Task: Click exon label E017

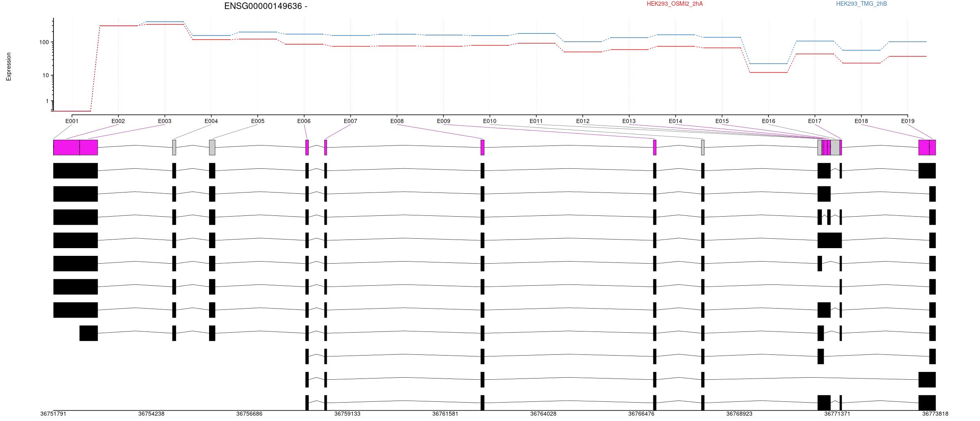Action: point(815,121)
